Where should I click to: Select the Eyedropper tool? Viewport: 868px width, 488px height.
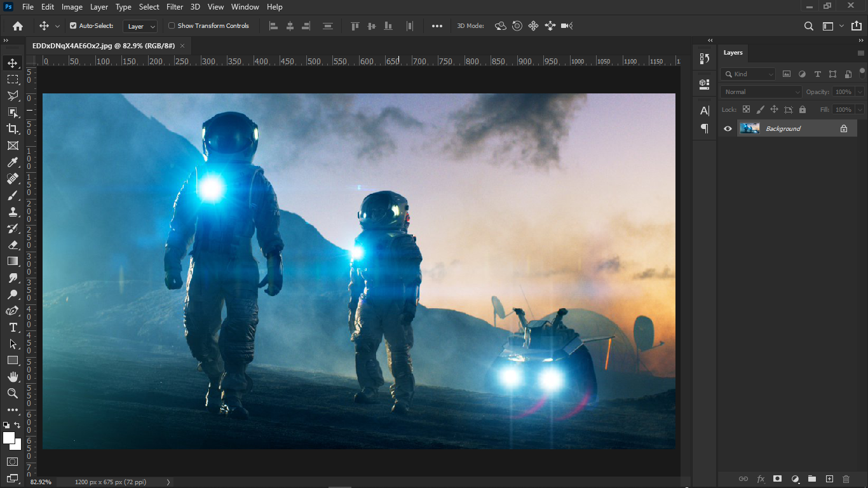13,162
